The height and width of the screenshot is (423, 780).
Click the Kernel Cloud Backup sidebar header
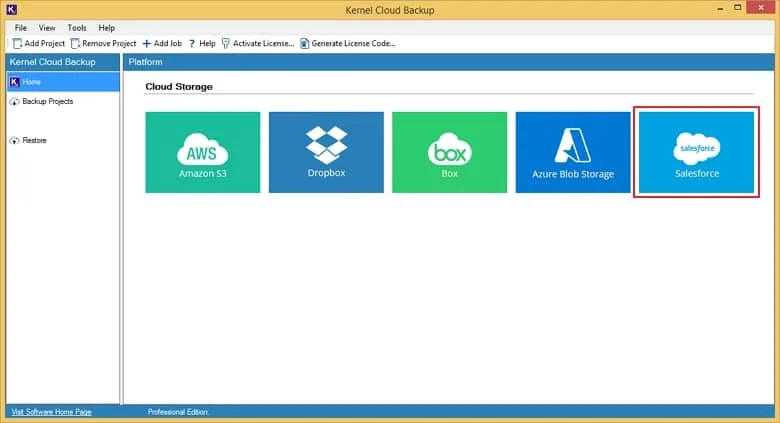tap(63, 62)
